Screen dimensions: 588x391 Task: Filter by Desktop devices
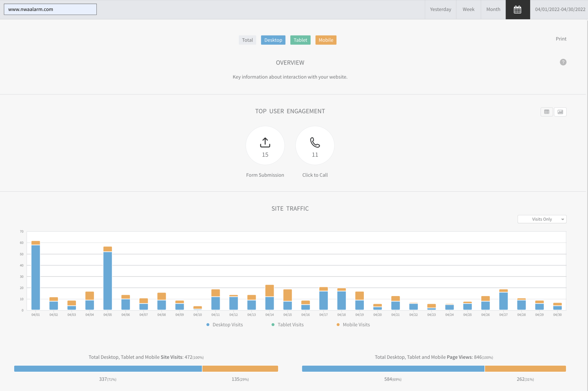[273, 40]
